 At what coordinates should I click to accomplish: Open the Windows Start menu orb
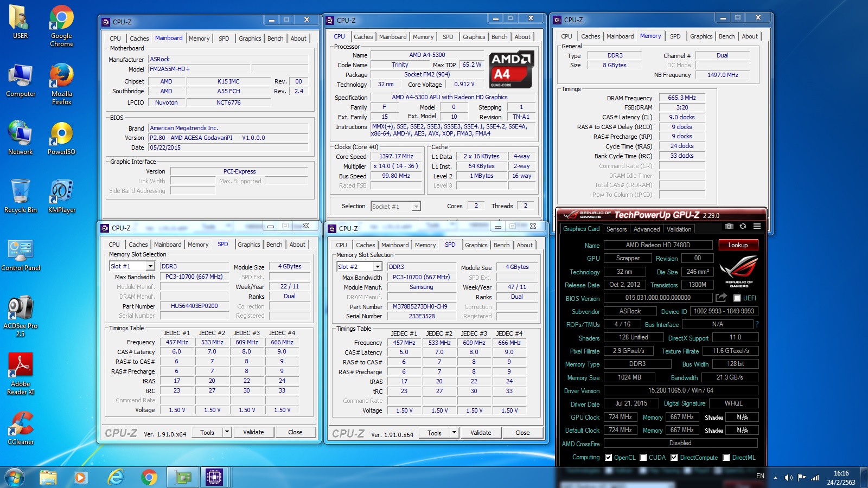(x=15, y=477)
